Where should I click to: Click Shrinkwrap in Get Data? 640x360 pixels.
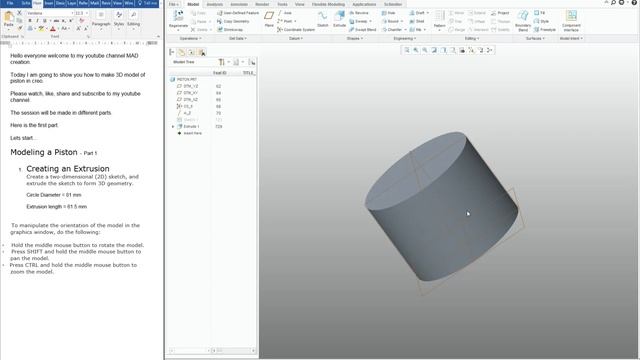230,30
